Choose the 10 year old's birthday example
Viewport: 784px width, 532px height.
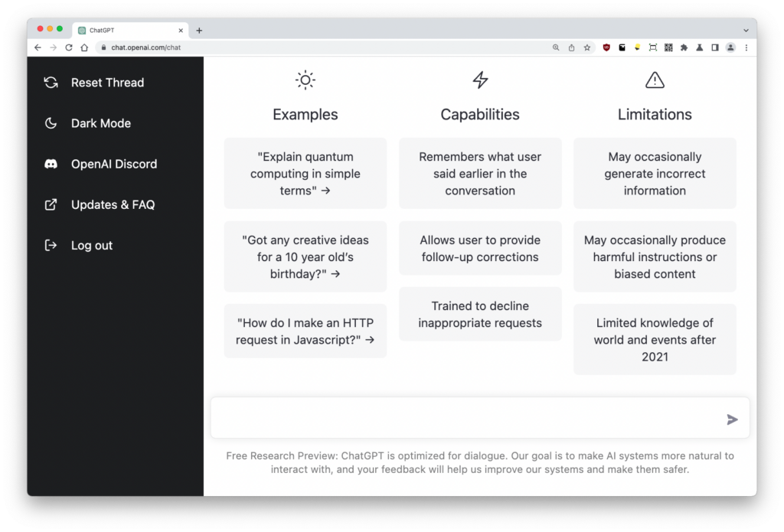point(305,256)
